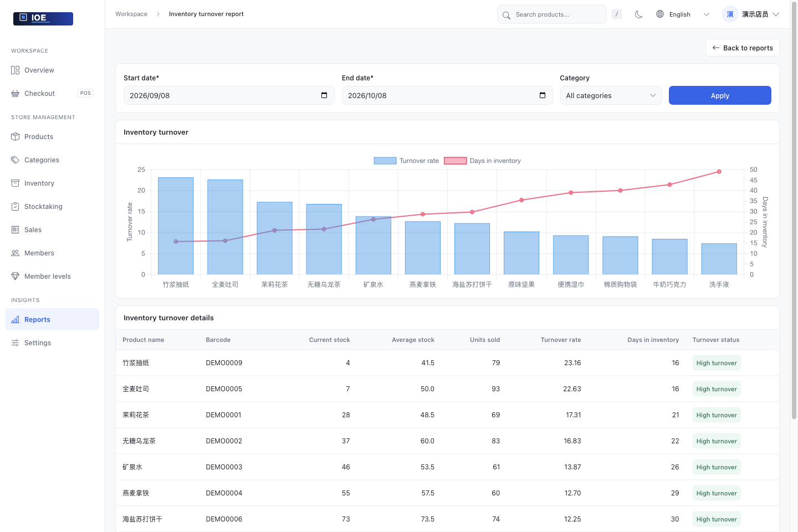Click the Products box icon
Image resolution: width=798 pixels, height=532 pixels.
click(16, 137)
